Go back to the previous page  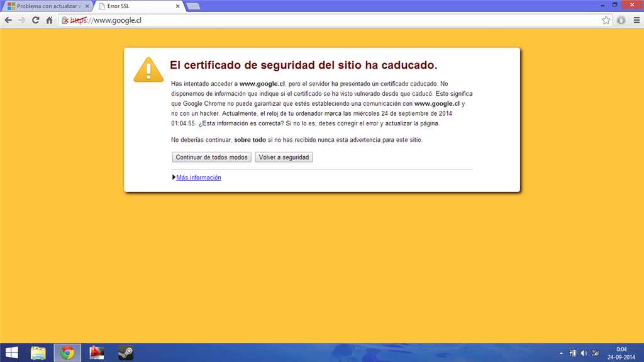click(8, 20)
